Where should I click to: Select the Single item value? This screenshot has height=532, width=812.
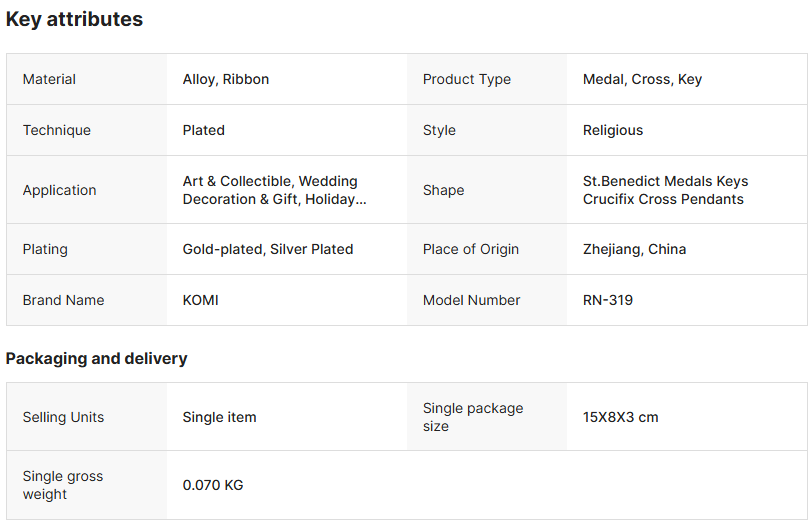(219, 417)
